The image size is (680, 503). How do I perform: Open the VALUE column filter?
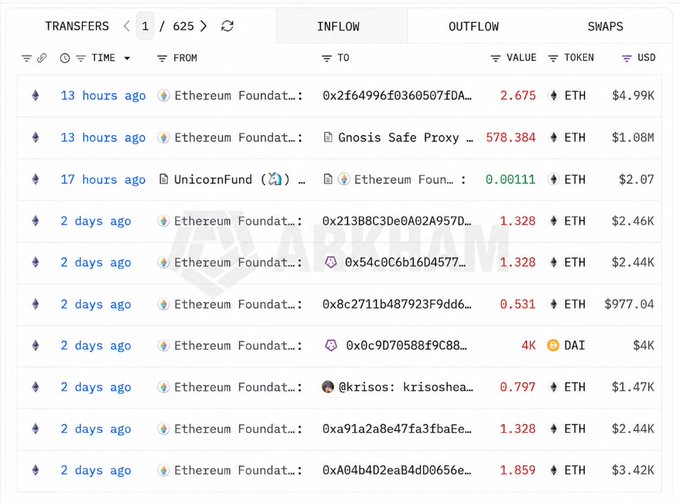[x=495, y=58]
